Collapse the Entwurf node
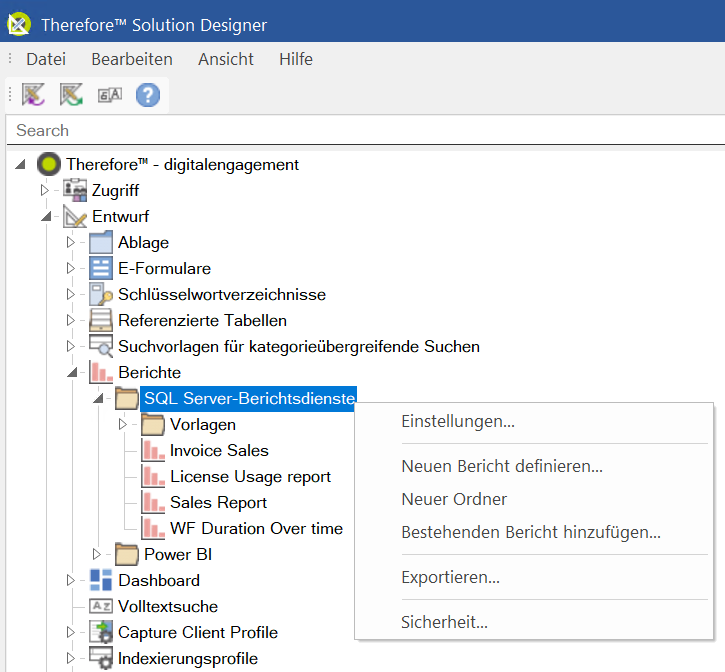 46,216
